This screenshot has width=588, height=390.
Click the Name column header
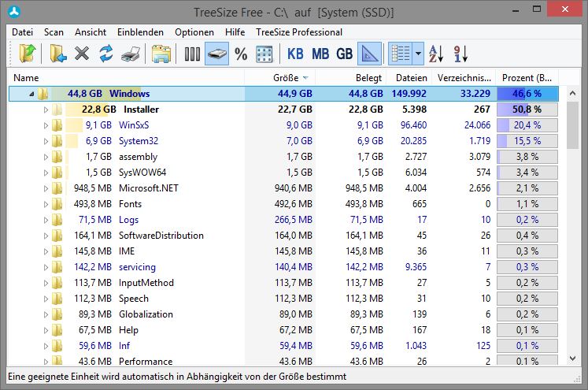pos(126,78)
